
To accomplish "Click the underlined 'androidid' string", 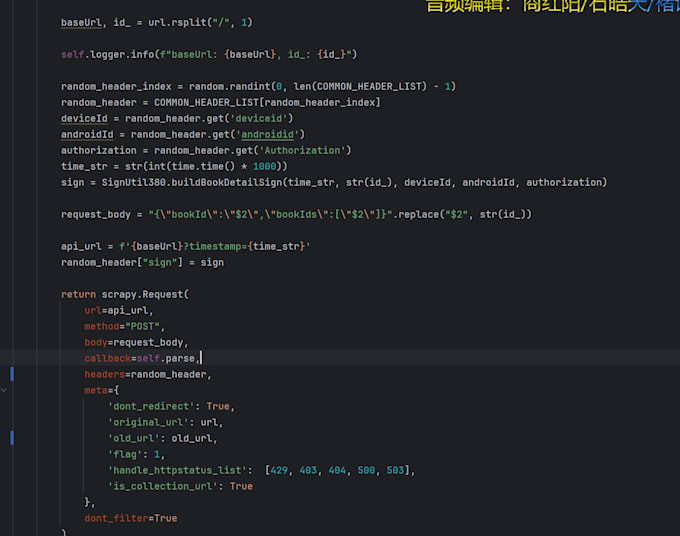I will pos(267,134).
